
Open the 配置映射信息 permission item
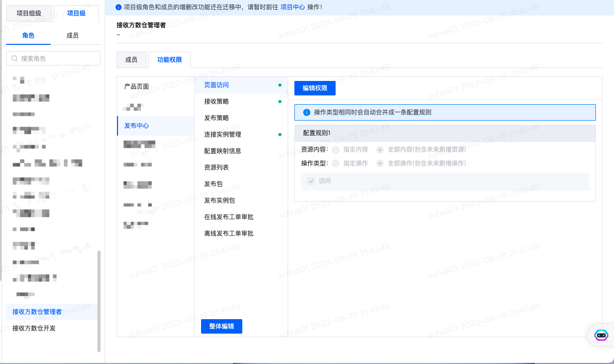point(241,151)
